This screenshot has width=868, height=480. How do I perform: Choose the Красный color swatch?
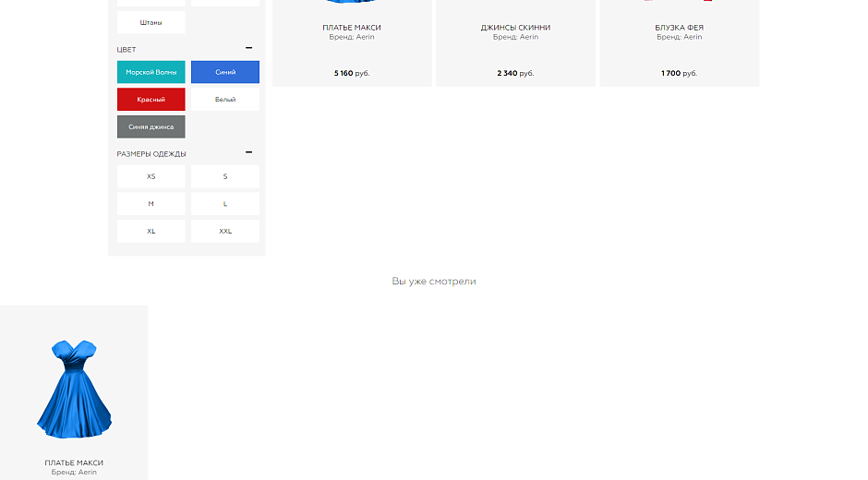pyautogui.click(x=151, y=100)
